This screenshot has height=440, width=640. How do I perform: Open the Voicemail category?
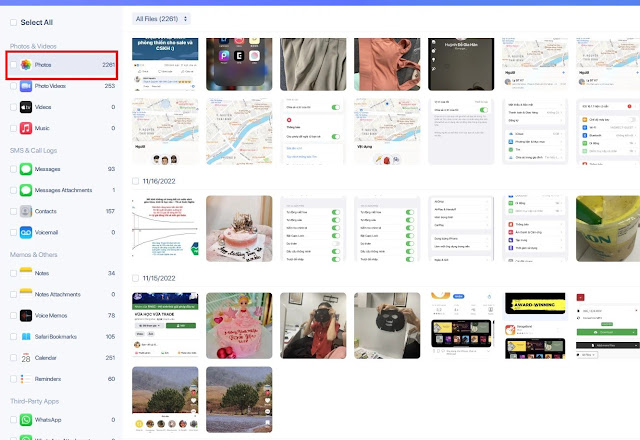coord(62,232)
